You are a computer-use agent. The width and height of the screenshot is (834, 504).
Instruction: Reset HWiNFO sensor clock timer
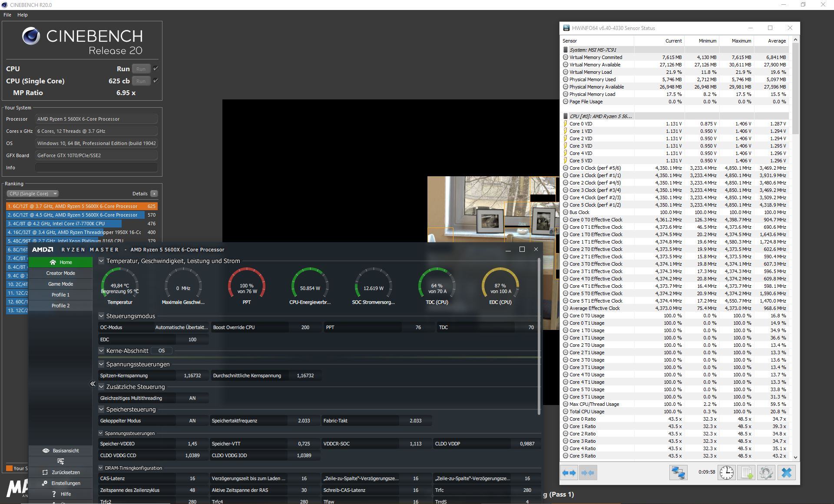727,473
